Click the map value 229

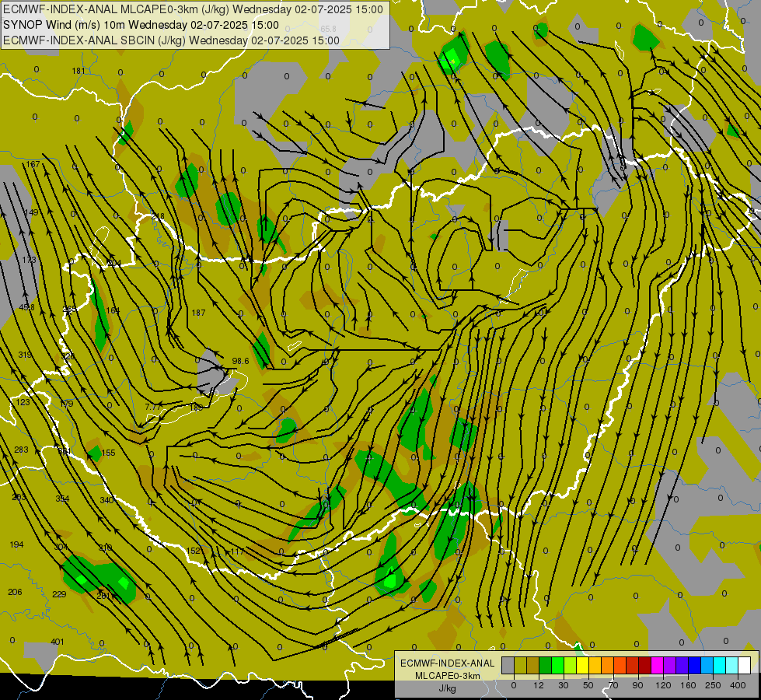point(59,594)
